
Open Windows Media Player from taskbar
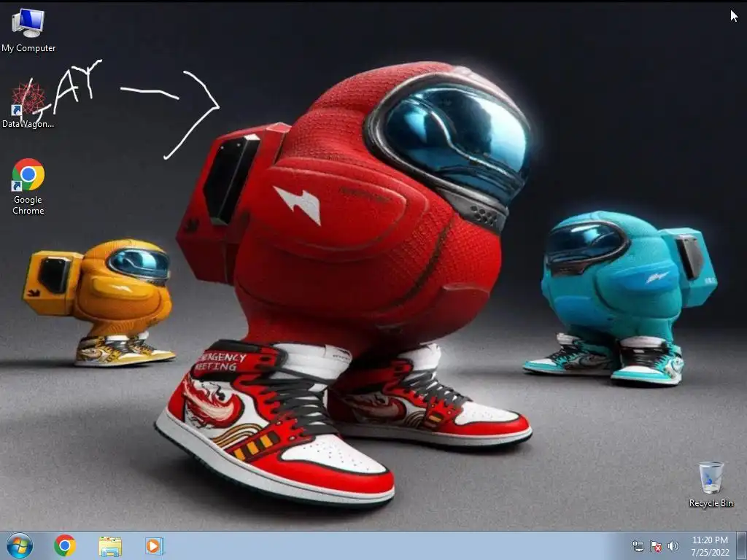[155, 545]
